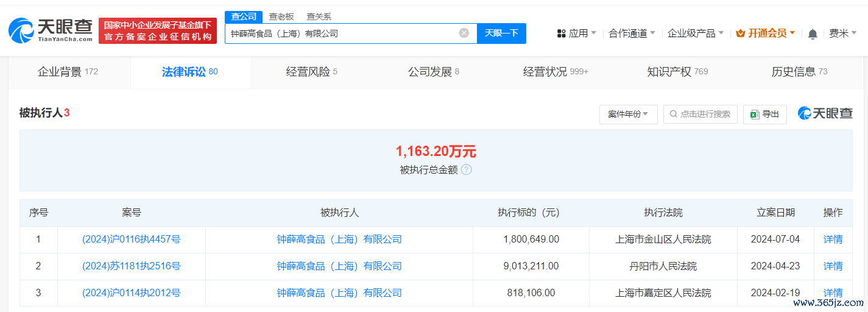The width and height of the screenshot is (868, 312).
Task: Click the 导出 export button
Action: tap(765, 114)
